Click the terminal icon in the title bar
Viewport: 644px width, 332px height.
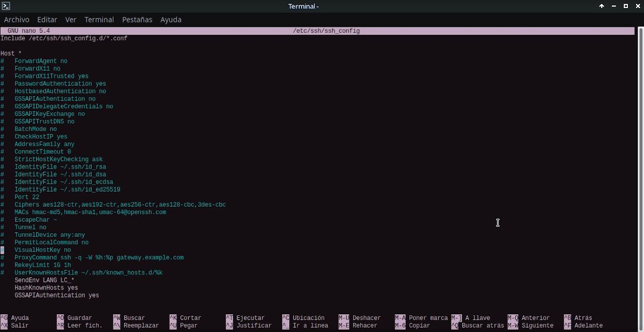coord(6,6)
